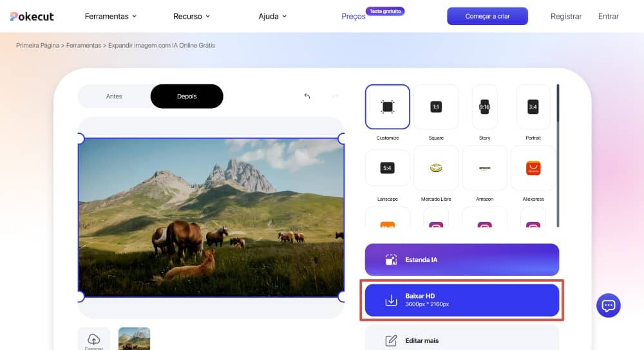Click the presets panel scrollbar
The height and width of the screenshot is (350, 644).
pyautogui.click(x=558, y=156)
